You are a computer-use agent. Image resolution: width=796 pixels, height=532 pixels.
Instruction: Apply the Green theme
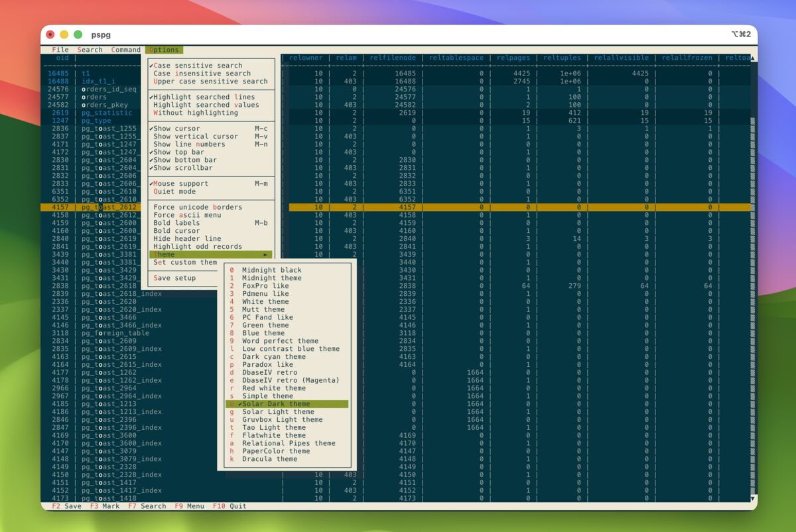[x=287, y=325]
